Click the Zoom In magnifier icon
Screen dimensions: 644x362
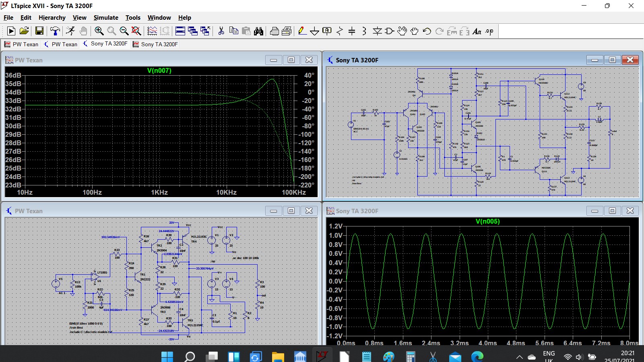99,31
